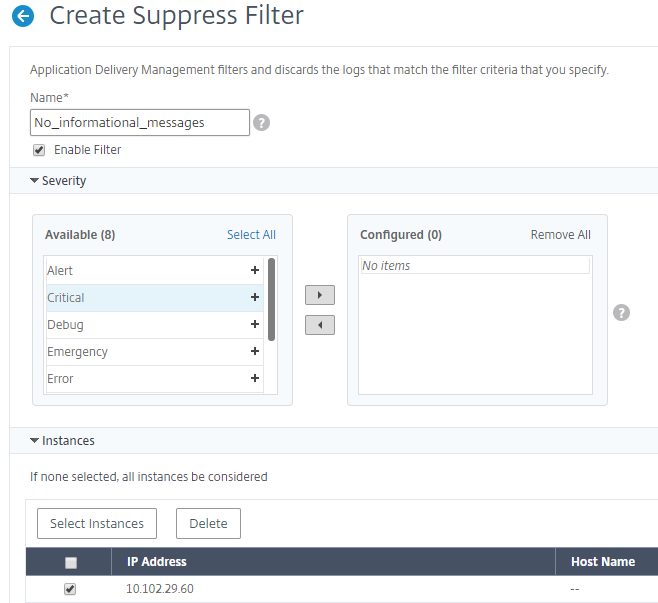Screen dimensions: 658x603
Task: Add Alert severity using its plus icon
Action: tap(255, 270)
